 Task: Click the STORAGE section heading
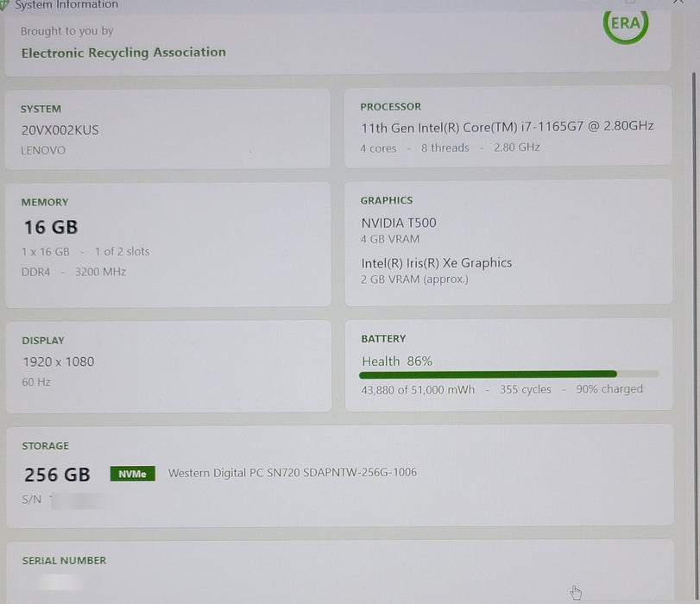46,446
